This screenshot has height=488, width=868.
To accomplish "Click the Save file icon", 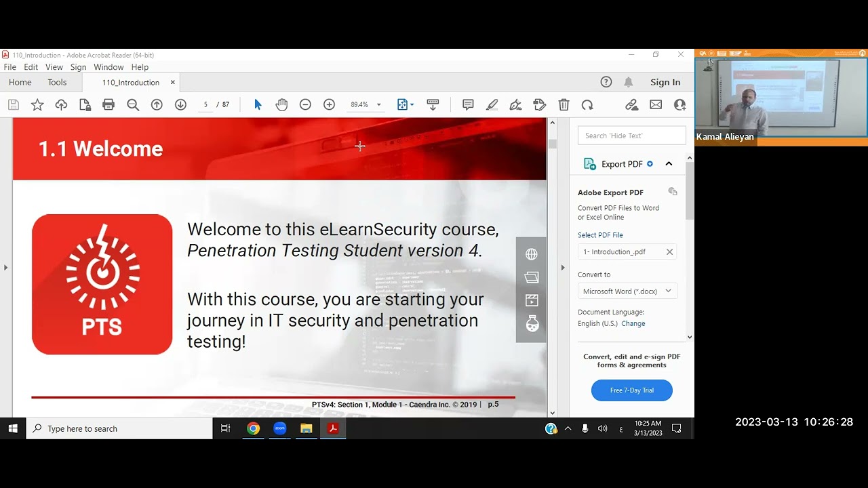I will pyautogui.click(x=14, y=104).
